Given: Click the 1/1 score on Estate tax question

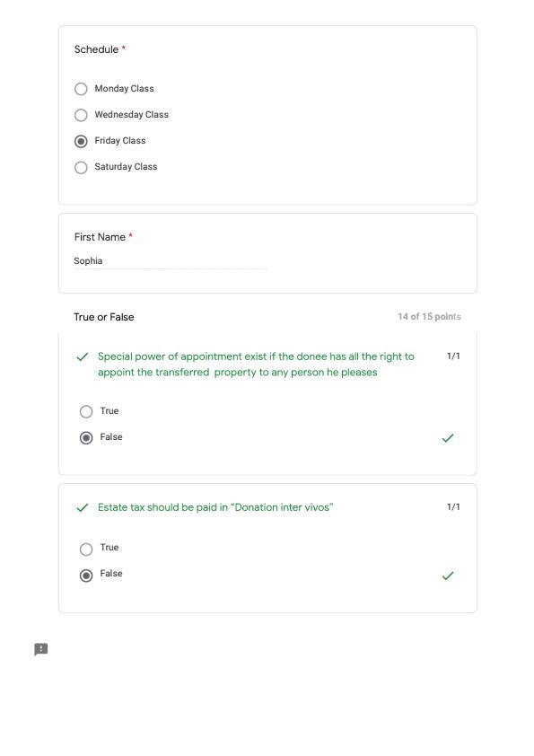Looking at the screenshot, I should coord(453,506).
